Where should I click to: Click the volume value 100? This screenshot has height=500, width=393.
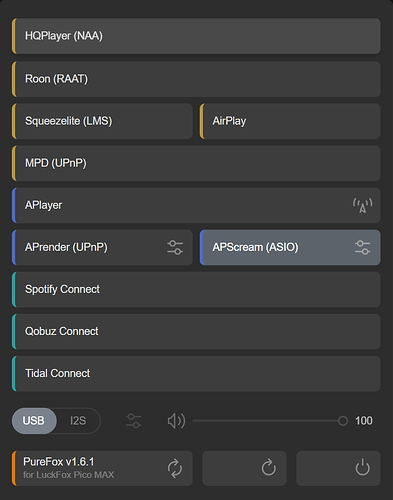(x=364, y=421)
